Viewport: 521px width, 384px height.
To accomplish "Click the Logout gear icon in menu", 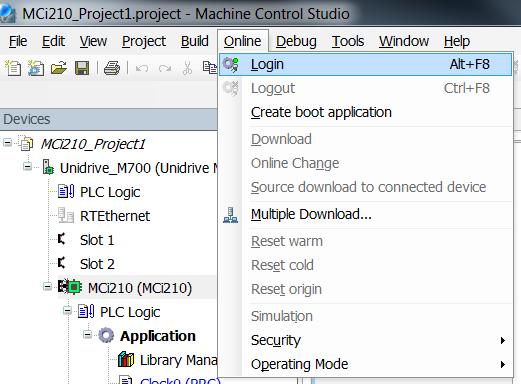I will [230, 88].
